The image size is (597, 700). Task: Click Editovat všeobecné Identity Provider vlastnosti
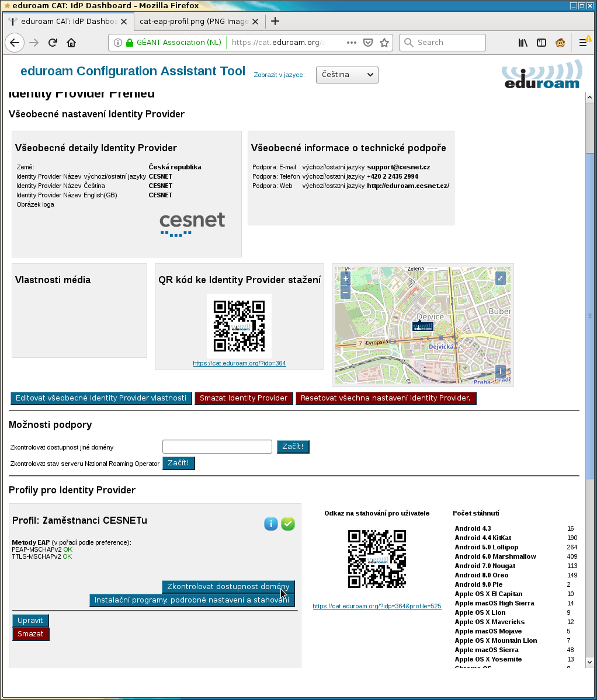pyautogui.click(x=101, y=398)
